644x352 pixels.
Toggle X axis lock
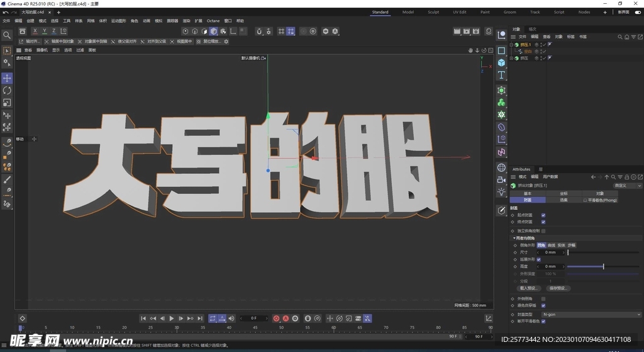[x=35, y=31]
